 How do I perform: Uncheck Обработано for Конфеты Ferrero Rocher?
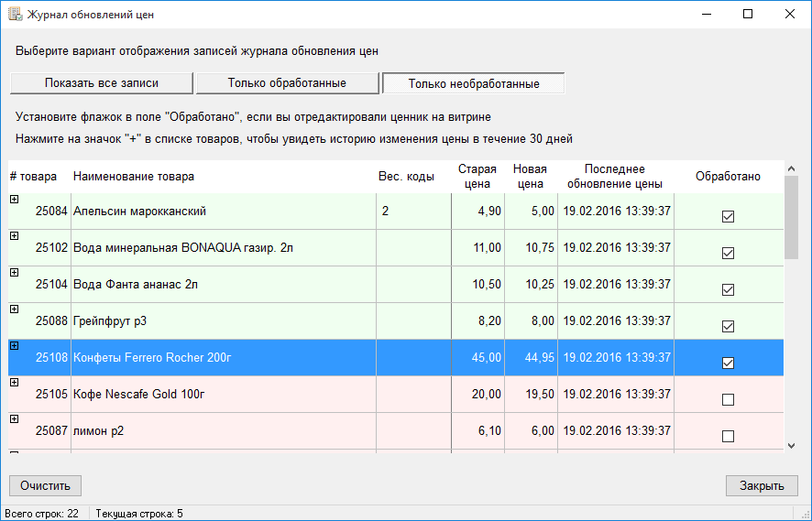pos(729,364)
